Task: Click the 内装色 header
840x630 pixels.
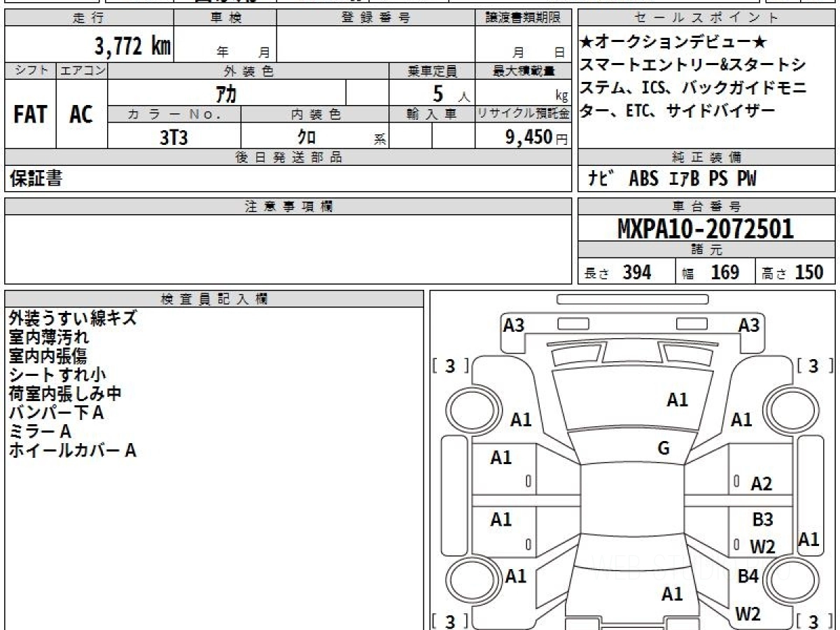Action: point(315,114)
